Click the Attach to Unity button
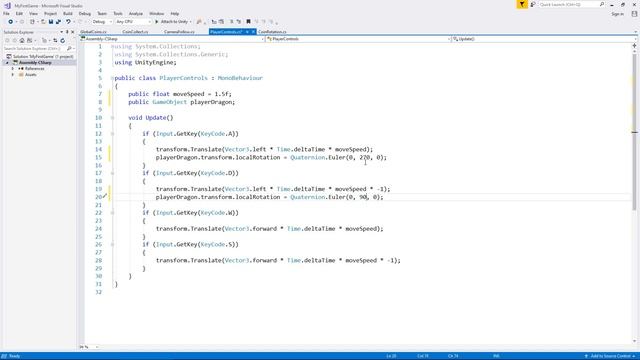The image size is (640, 360). (x=171, y=22)
